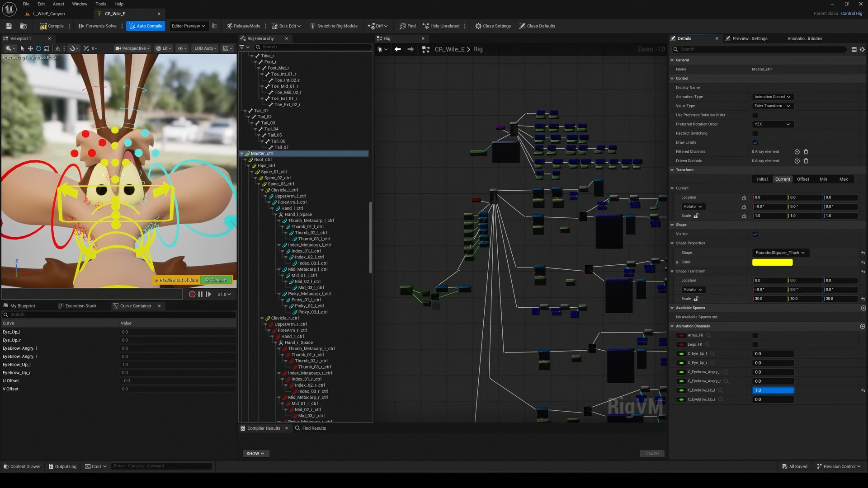Open the Output Log
Image resolution: width=868 pixels, height=488 pixels.
[x=62, y=466]
